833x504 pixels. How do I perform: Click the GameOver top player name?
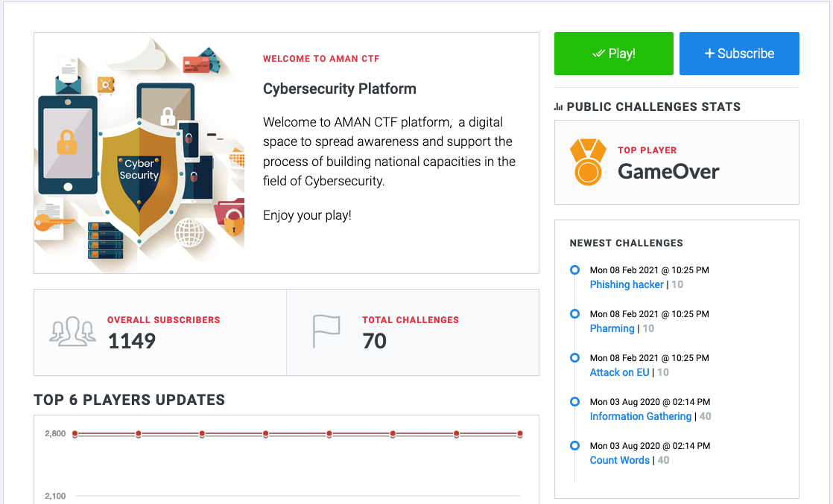(x=668, y=171)
